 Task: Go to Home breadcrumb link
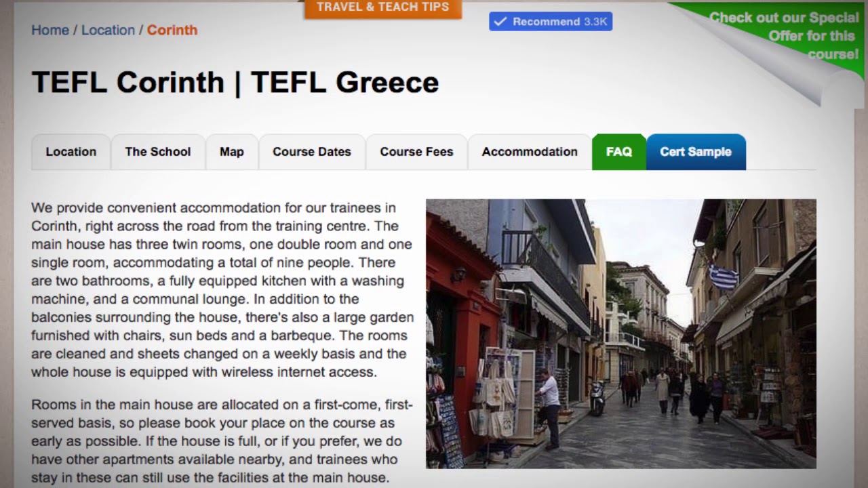(50, 30)
